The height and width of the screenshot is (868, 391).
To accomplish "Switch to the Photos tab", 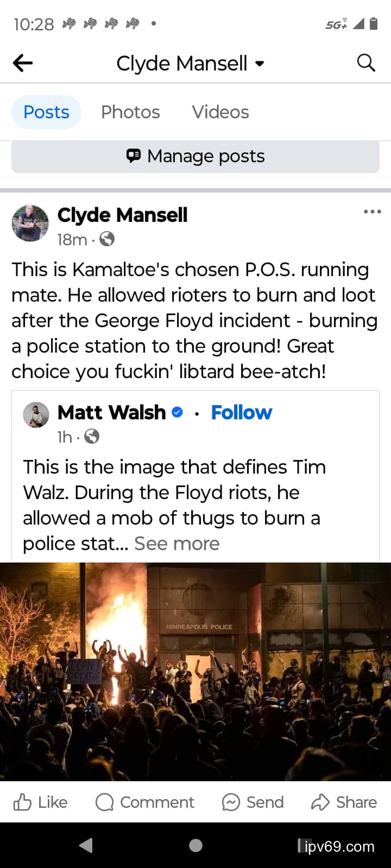I will click(x=130, y=112).
